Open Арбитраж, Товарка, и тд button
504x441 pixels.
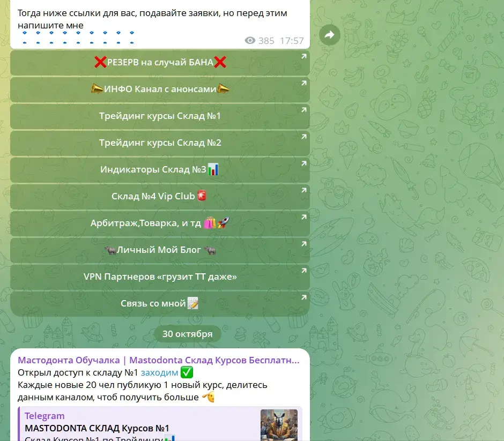[x=160, y=223]
